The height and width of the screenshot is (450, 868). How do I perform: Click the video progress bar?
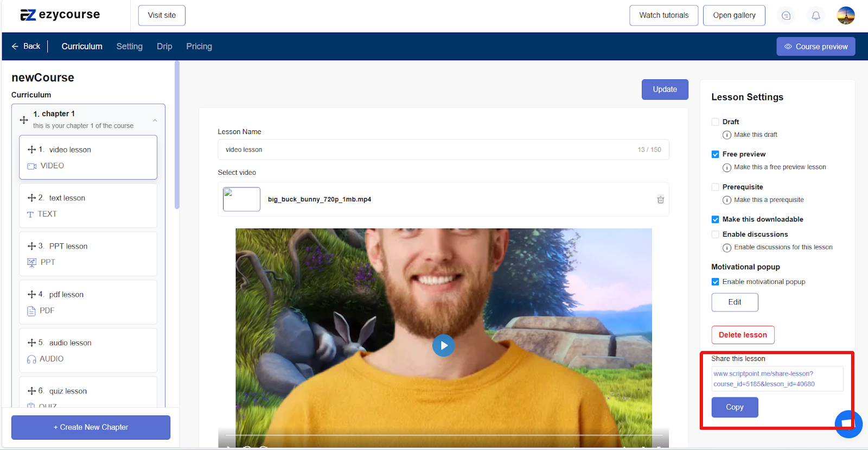pyautogui.click(x=443, y=435)
